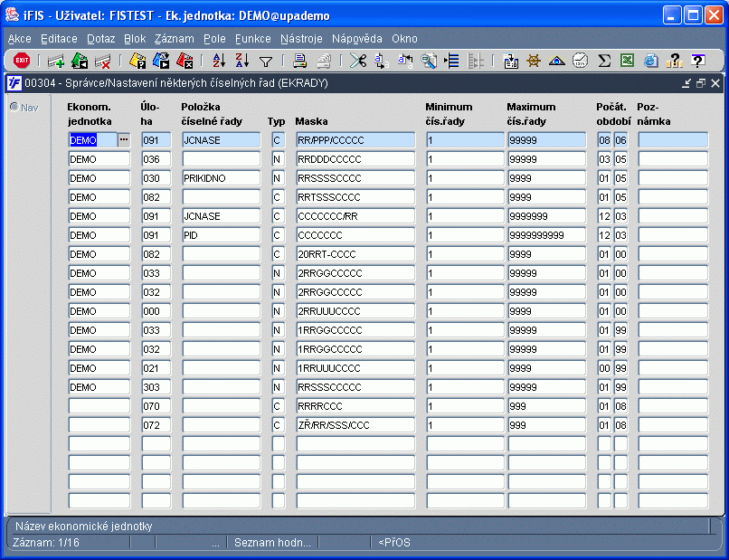
Task: Click the scissors cut icon
Action: pos(358,61)
